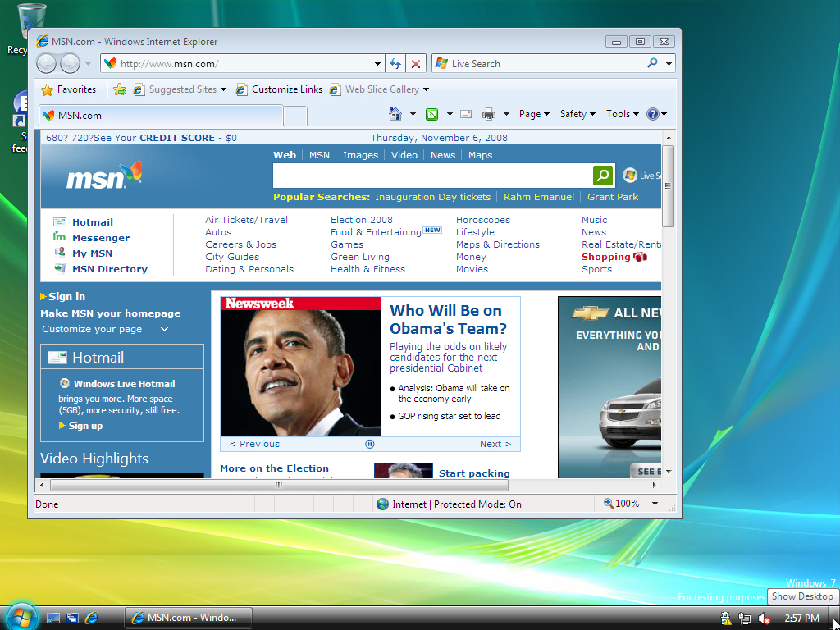Click the Rahm Emanuel popular search

click(539, 197)
